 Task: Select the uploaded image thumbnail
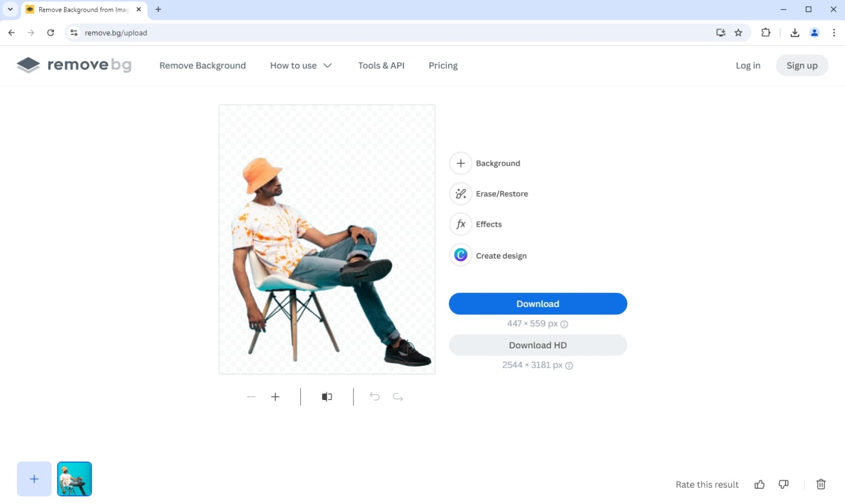[74, 479]
